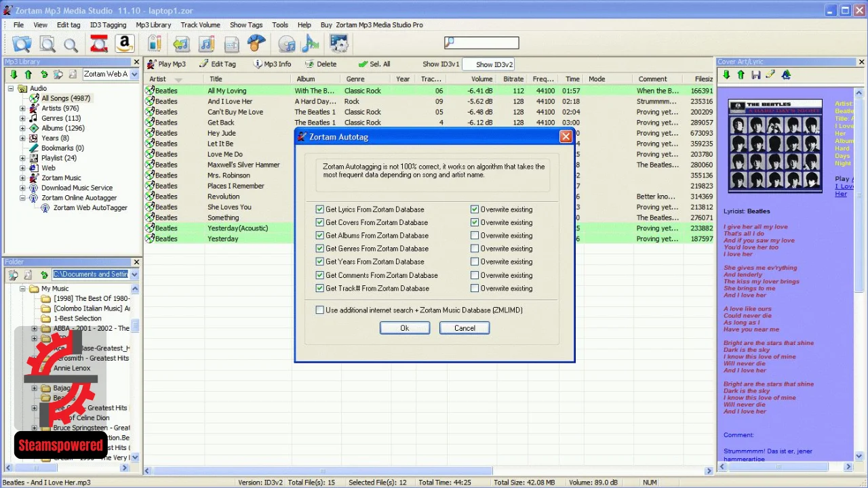This screenshot has height=488, width=868.
Task: Open the Tools menu
Action: pyautogui.click(x=280, y=25)
